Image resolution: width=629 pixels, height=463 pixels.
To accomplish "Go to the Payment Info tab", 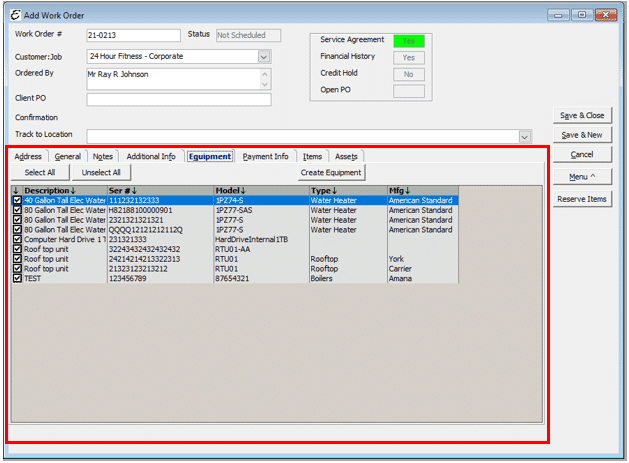I will point(266,156).
